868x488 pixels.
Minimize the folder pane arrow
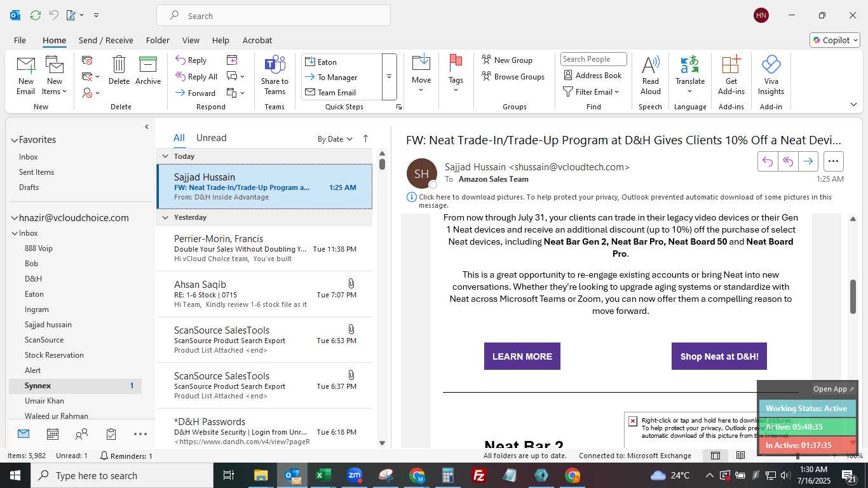pos(147,127)
